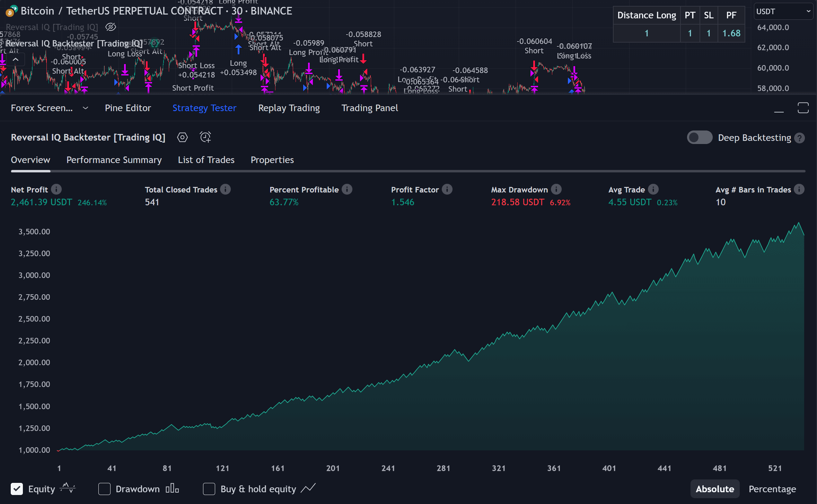The height and width of the screenshot is (504, 817).
Task: Switch to Performance Summary tab
Action: click(114, 160)
